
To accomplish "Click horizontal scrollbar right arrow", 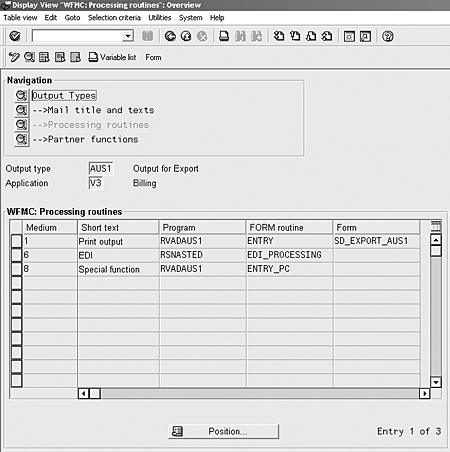I will [x=424, y=394].
